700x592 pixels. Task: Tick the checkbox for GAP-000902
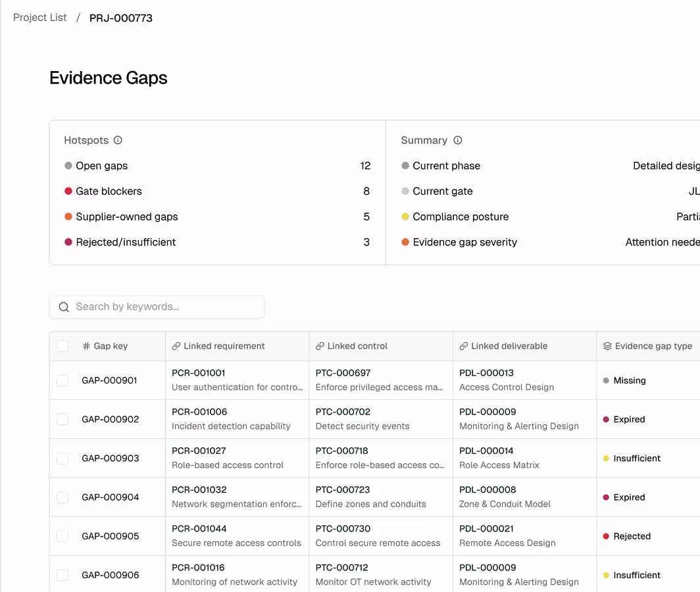pos(63,419)
